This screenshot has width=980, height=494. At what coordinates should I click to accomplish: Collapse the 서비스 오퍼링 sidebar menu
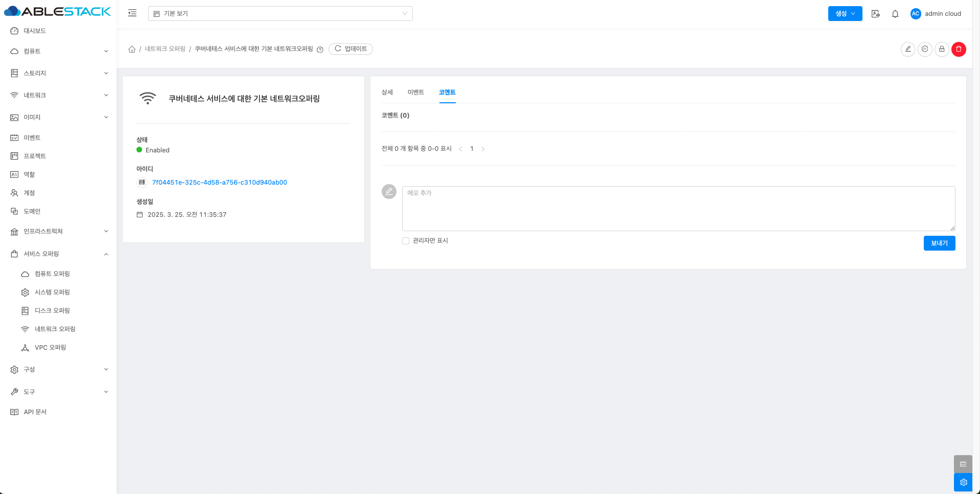(59, 254)
